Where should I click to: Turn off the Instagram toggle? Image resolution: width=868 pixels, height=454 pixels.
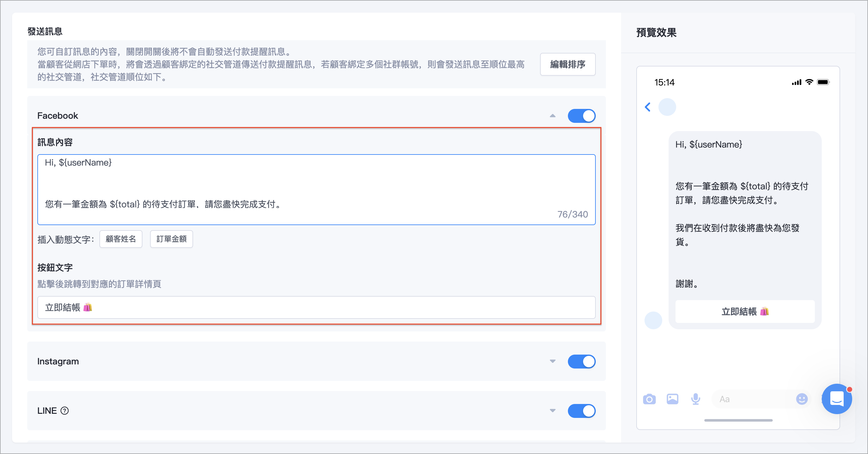[x=581, y=361]
